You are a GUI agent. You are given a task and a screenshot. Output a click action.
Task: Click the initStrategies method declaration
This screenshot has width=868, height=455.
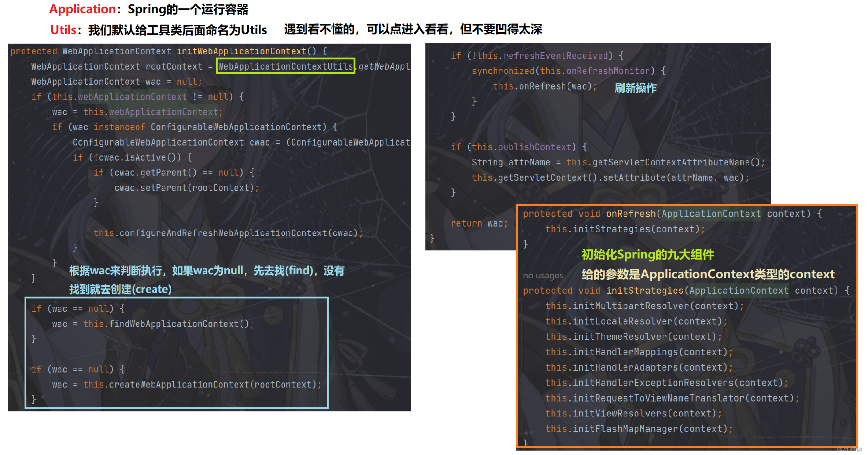[686, 291]
